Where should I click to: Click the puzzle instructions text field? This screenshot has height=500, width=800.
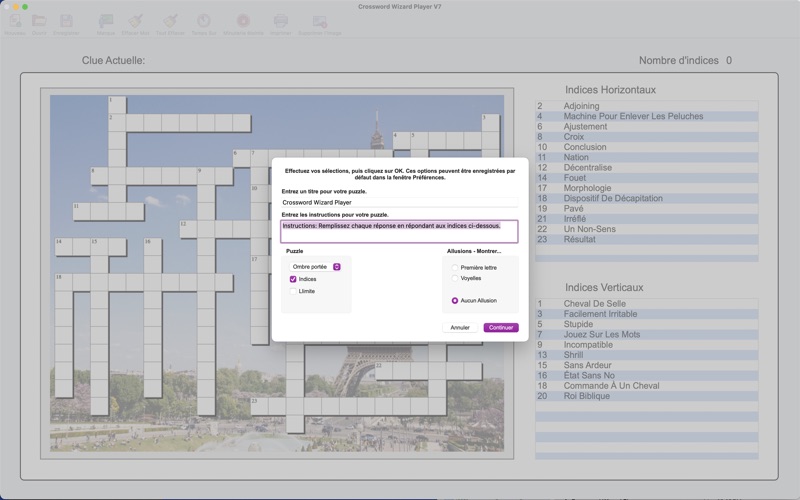(399, 232)
